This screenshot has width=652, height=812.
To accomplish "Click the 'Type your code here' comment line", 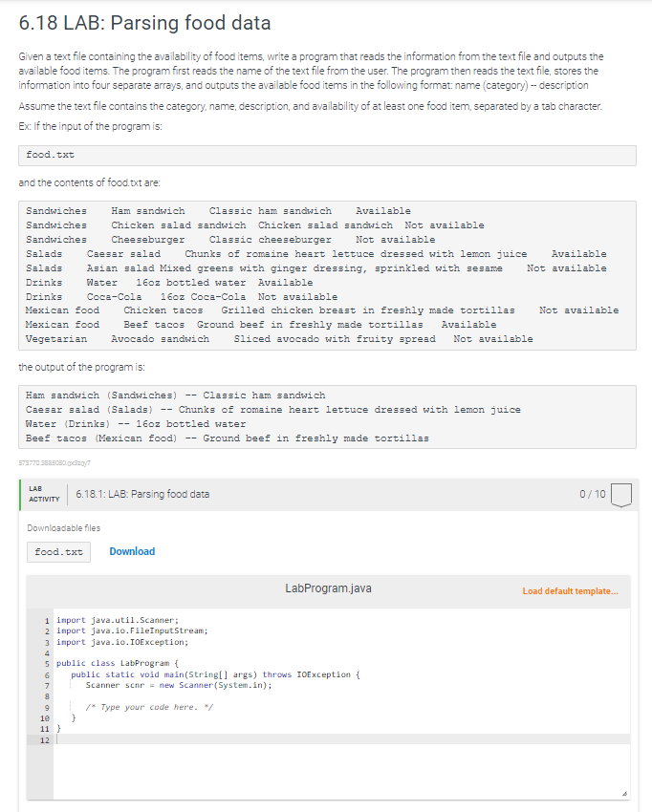I will (149, 707).
